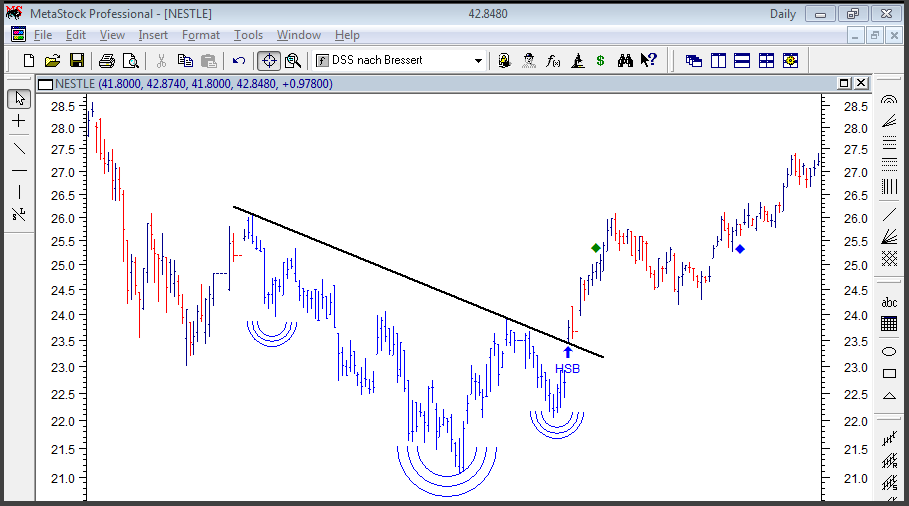Select the magnifier zoom box tool

[x=293, y=60]
